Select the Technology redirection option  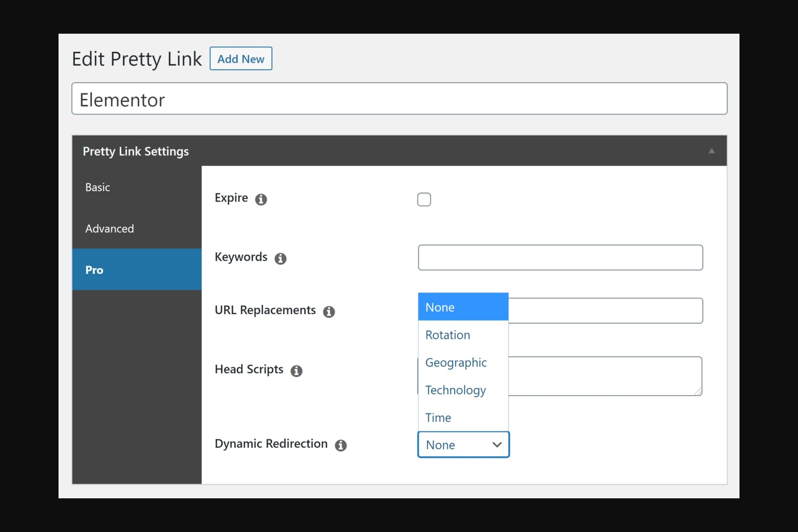pyautogui.click(x=455, y=391)
